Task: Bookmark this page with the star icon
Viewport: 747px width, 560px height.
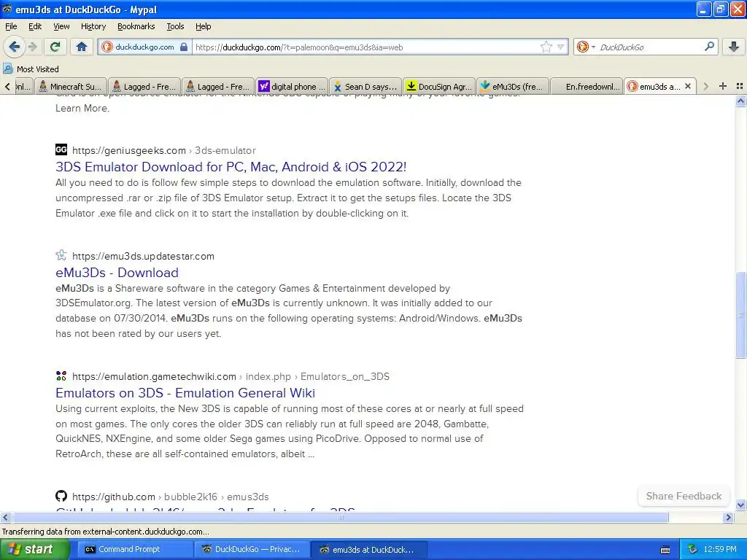Action: tap(546, 47)
